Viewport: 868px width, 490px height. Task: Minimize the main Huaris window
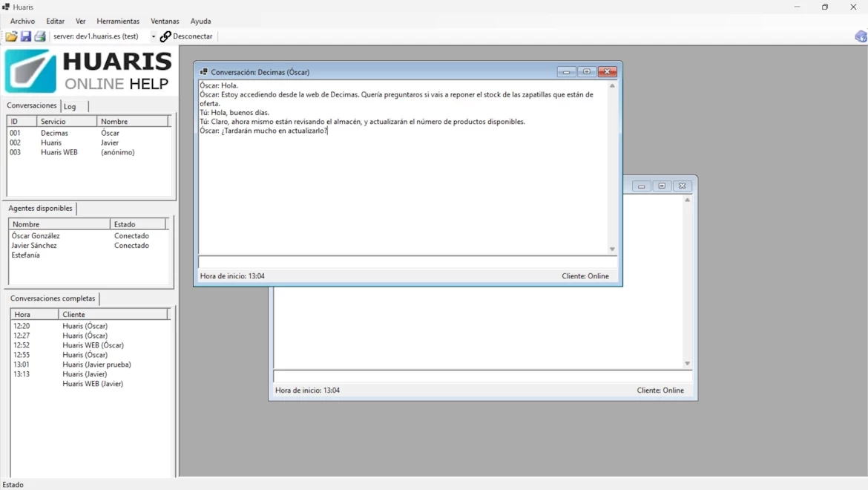coord(797,7)
